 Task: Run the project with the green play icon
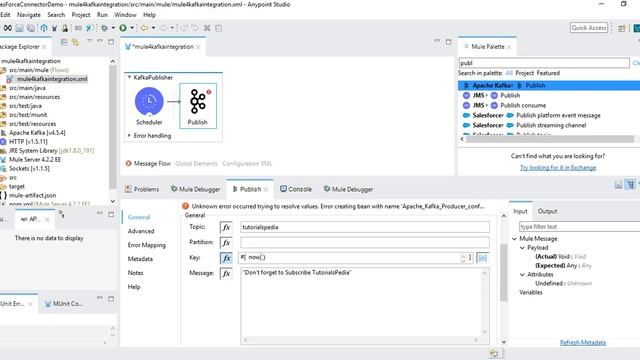pos(123,28)
